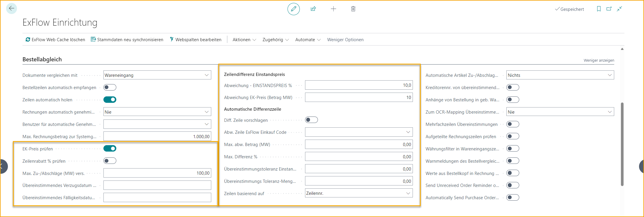Toggle Zeilen automatisch holen off
This screenshot has width=644, height=217.
click(110, 100)
